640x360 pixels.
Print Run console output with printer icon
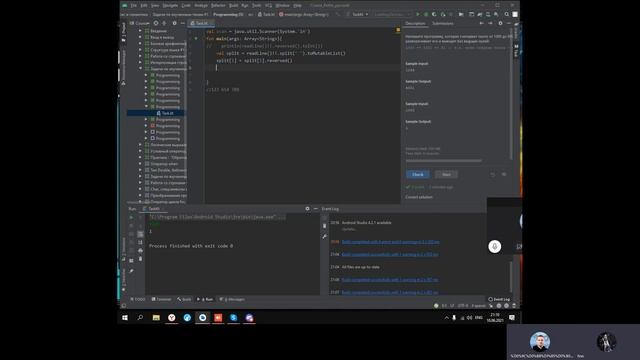pyautogui.click(x=140, y=250)
